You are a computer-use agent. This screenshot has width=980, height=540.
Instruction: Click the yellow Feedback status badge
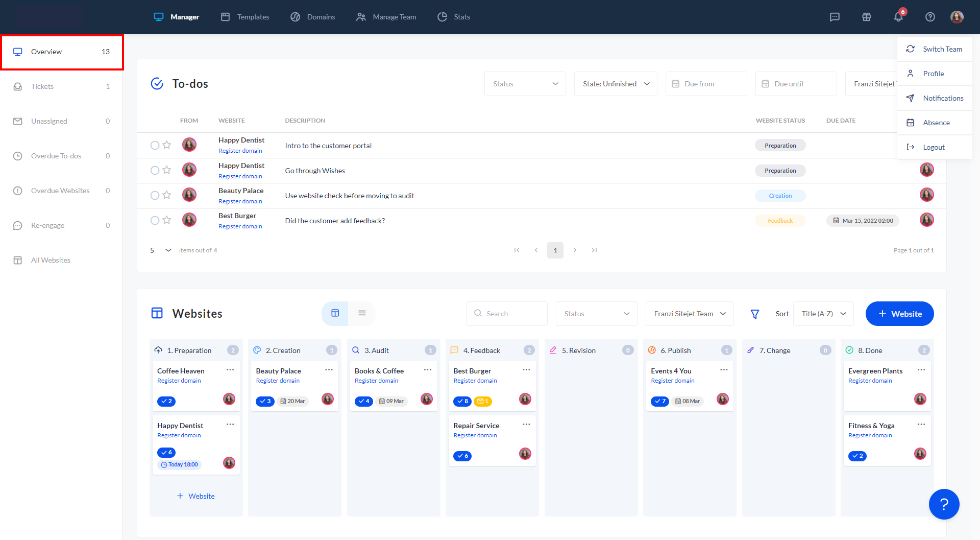pos(780,221)
